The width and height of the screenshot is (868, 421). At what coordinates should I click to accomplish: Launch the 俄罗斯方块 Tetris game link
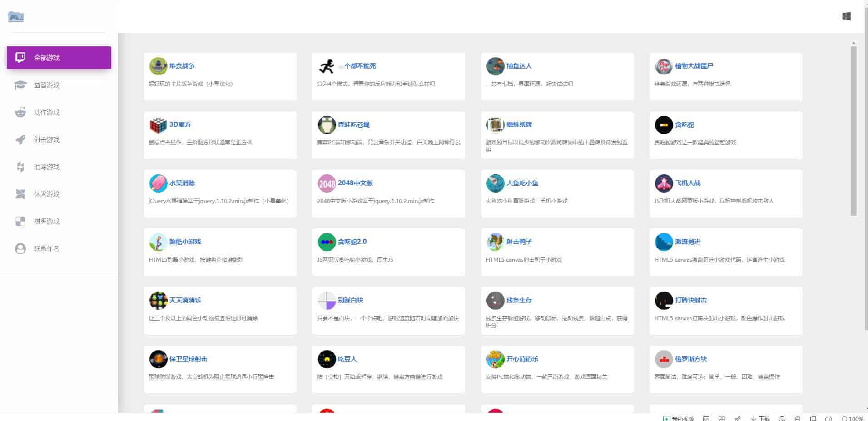pos(690,359)
